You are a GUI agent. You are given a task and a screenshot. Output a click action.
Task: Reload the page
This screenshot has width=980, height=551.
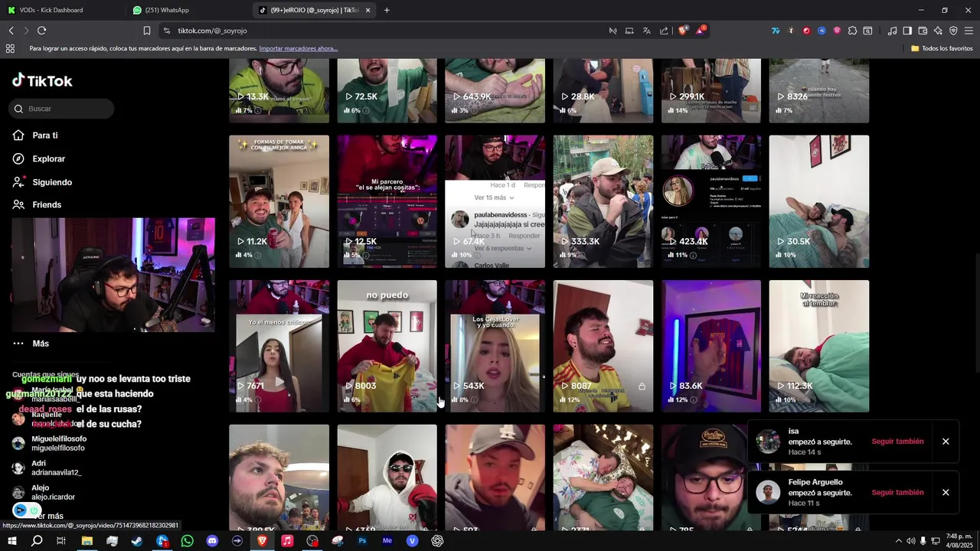(41, 31)
